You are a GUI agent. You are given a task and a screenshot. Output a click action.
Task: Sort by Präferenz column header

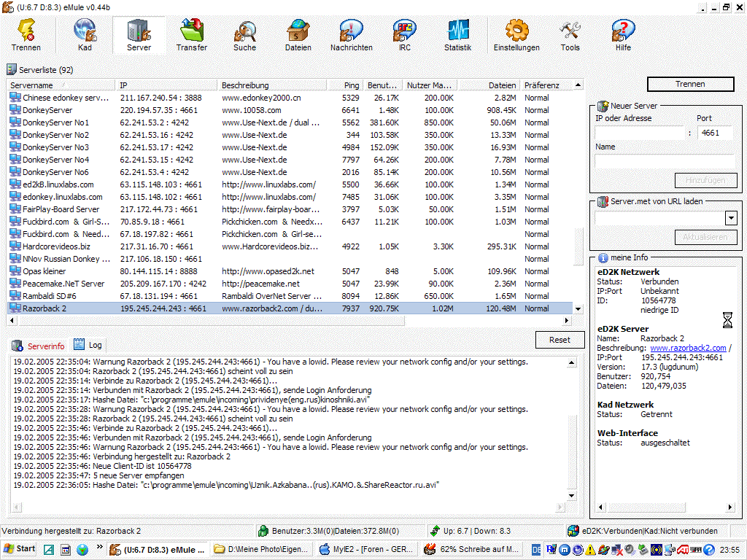(546, 85)
